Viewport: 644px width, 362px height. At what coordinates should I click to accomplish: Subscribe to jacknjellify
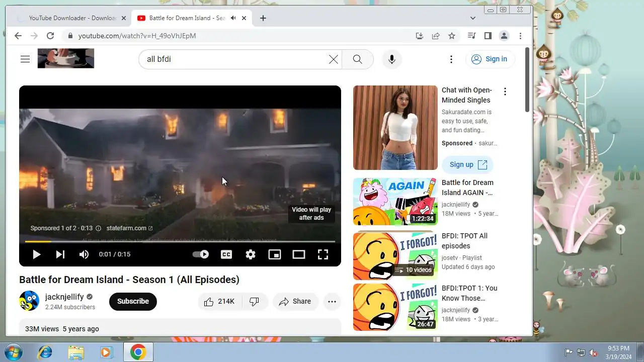point(133,301)
